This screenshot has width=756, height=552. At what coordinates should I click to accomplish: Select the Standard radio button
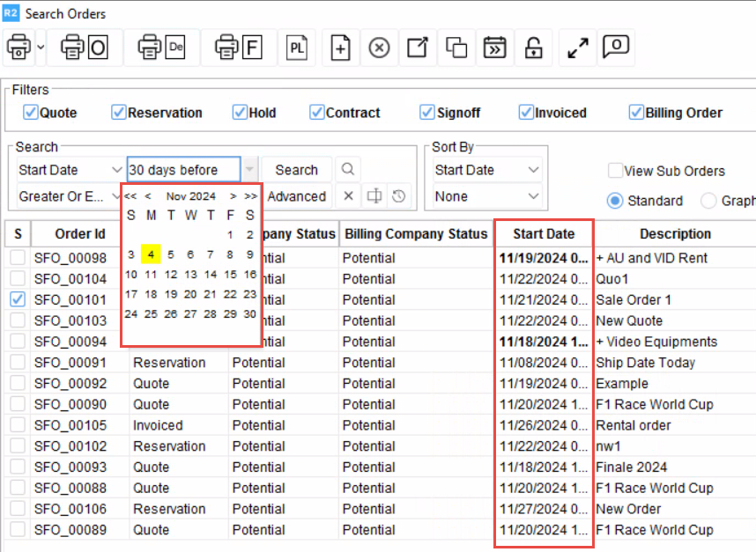click(615, 201)
